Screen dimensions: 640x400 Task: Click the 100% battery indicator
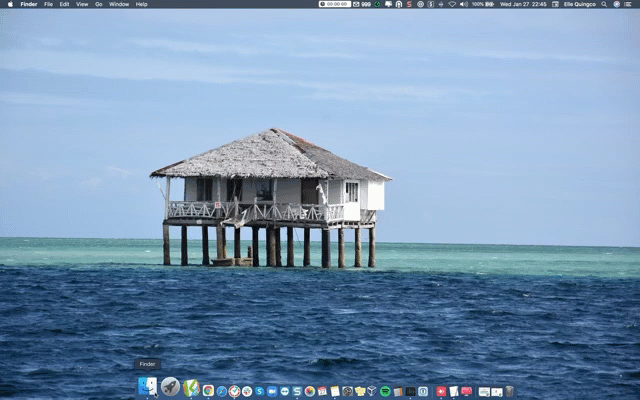(483, 4)
